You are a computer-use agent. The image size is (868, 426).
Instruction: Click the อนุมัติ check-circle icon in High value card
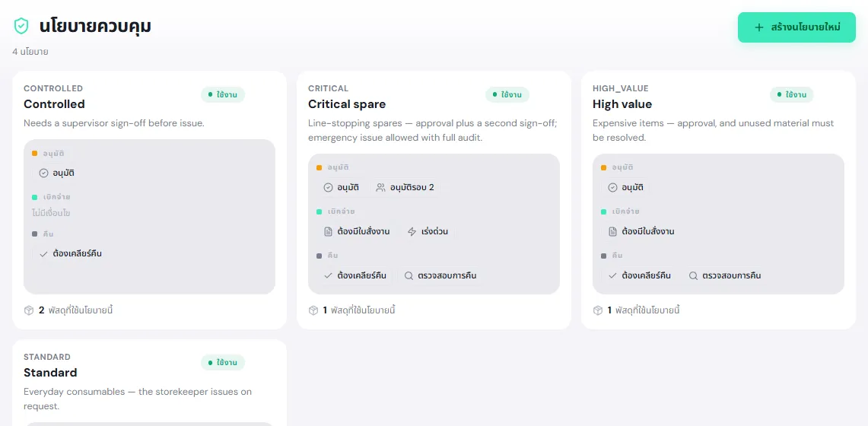tap(613, 188)
